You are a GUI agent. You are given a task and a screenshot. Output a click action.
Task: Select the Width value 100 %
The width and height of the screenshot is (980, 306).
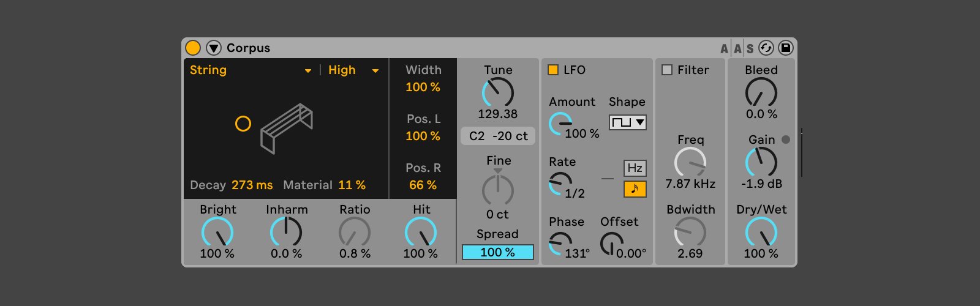[423, 87]
